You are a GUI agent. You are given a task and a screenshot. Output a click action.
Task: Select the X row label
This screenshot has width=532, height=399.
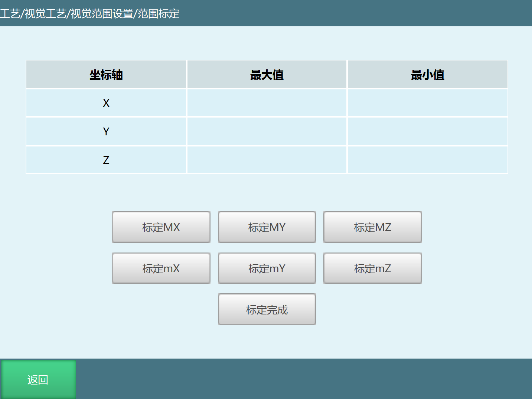click(x=106, y=103)
